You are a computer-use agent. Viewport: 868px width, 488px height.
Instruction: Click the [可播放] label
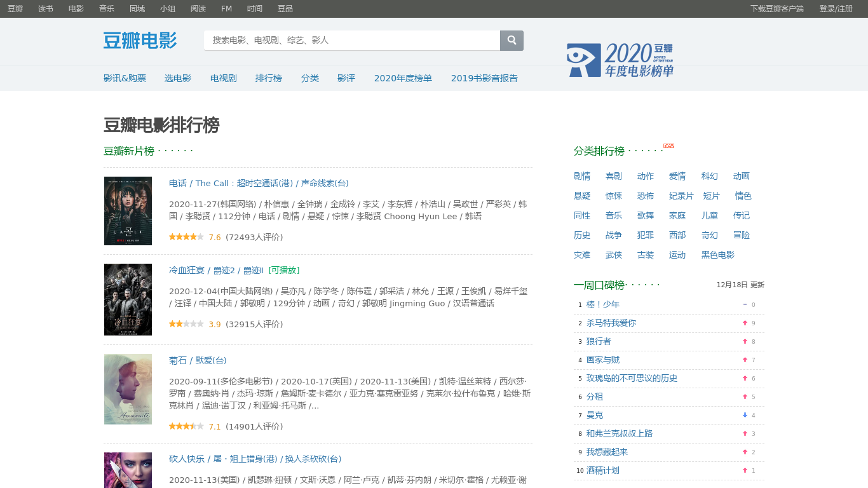(284, 270)
